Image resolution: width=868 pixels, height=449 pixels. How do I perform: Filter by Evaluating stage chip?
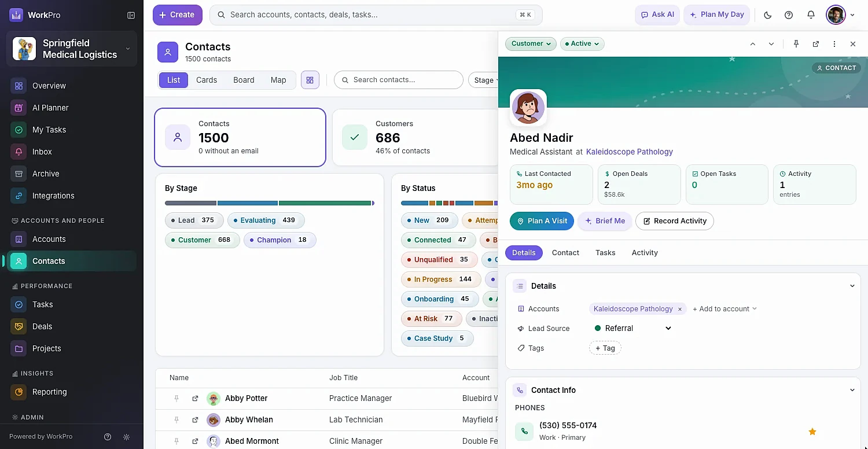[x=266, y=220]
